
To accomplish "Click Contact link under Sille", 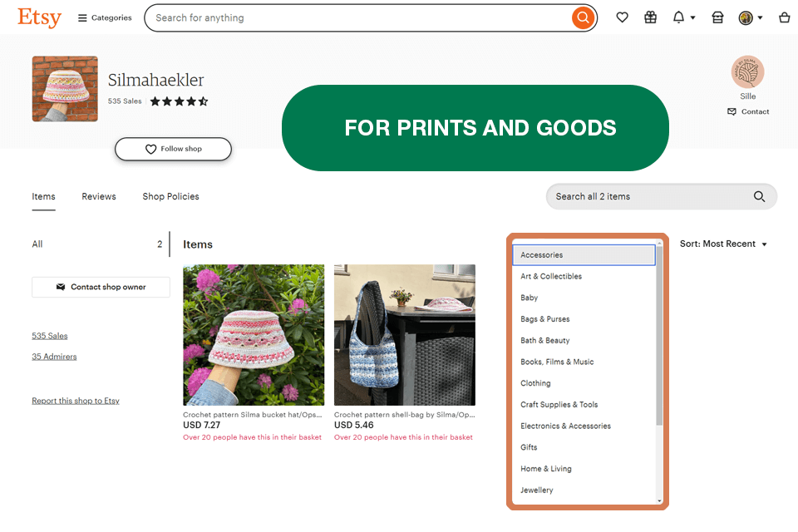I will 748,111.
